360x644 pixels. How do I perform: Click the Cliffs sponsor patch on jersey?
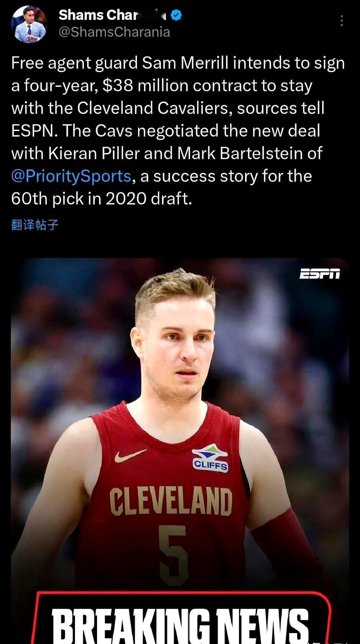click(210, 458)
